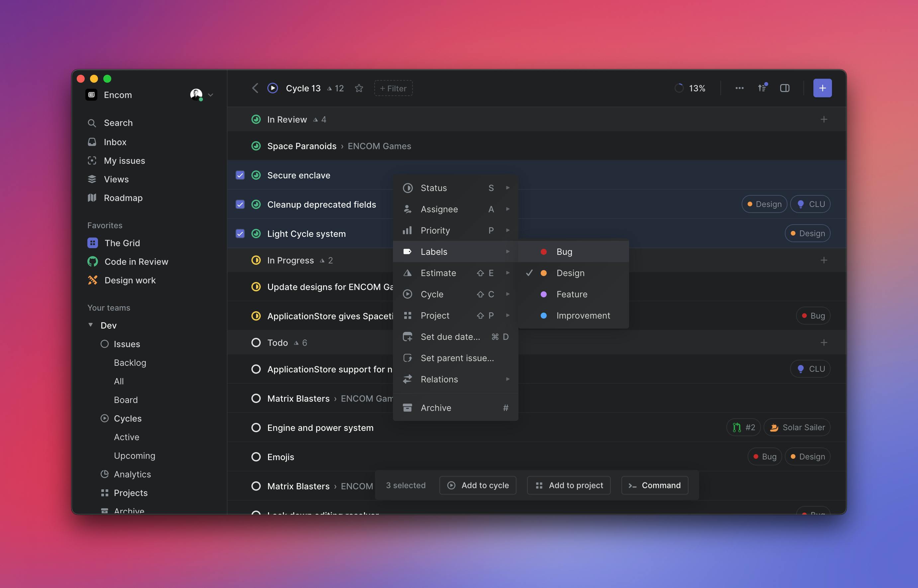Toggle the Design label checkmark in submenu
The image size is (918, 588).
coord(529,273)
